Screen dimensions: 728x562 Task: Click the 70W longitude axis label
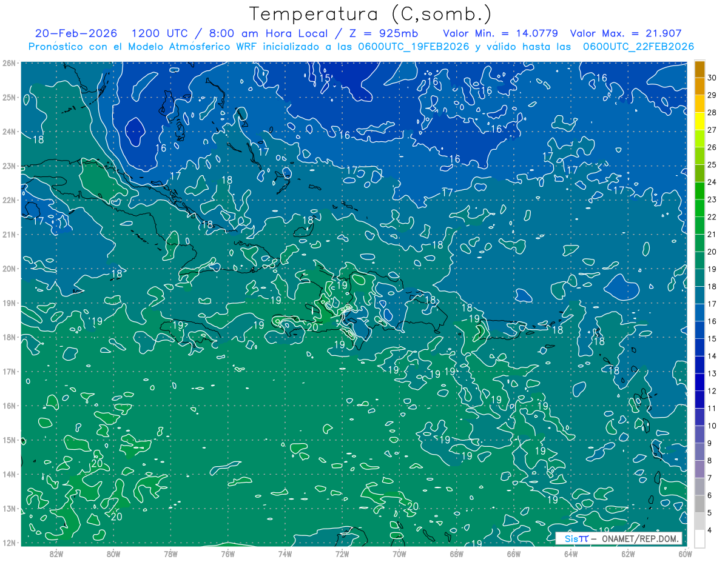(399, 553)
